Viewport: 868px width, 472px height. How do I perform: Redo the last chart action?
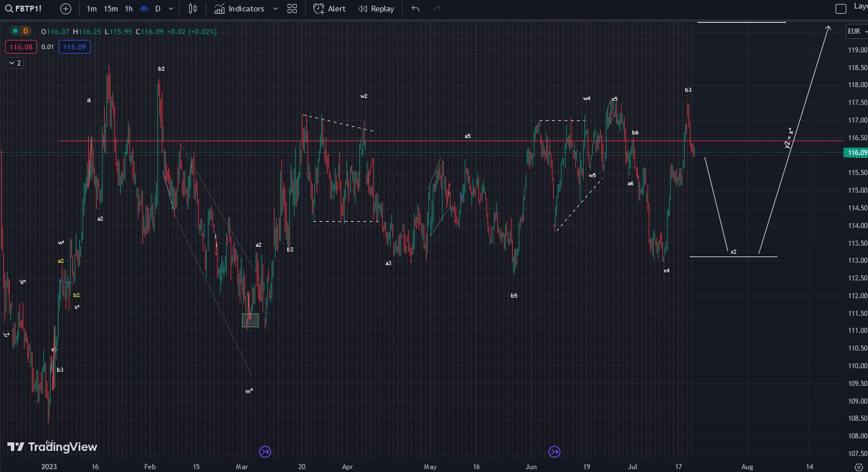437,9
